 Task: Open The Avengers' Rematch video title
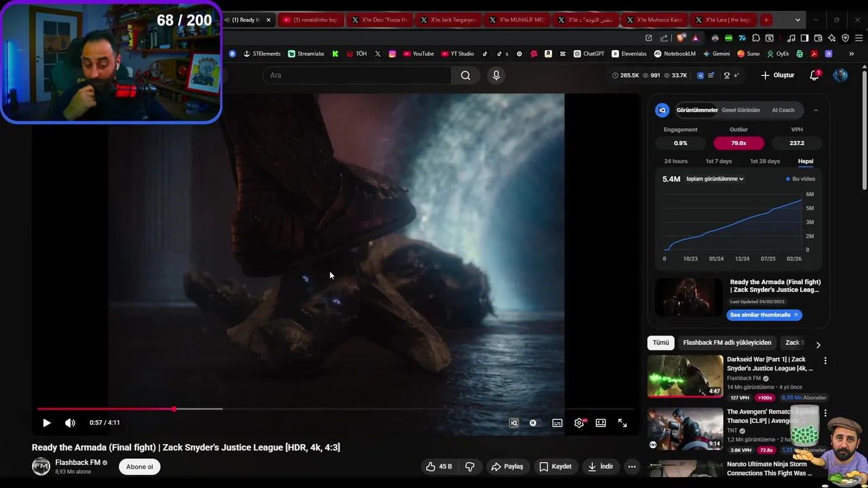pos(772,416)
